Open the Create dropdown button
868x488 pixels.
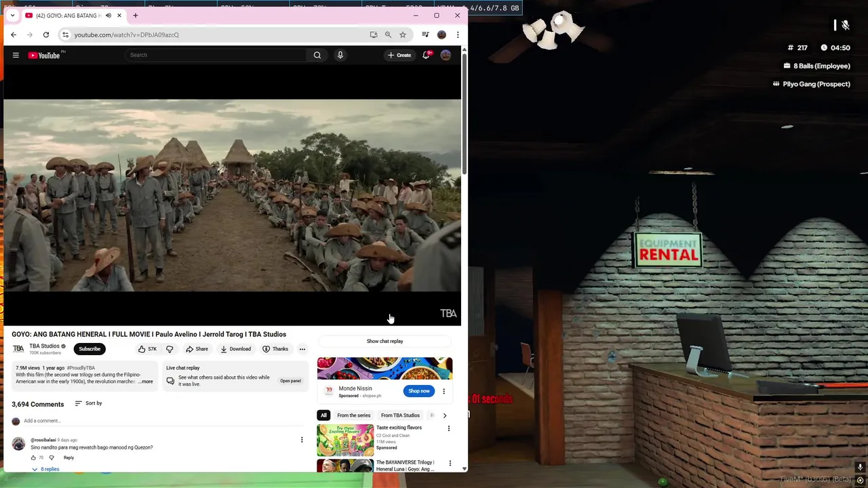click(x=399, y=55)
